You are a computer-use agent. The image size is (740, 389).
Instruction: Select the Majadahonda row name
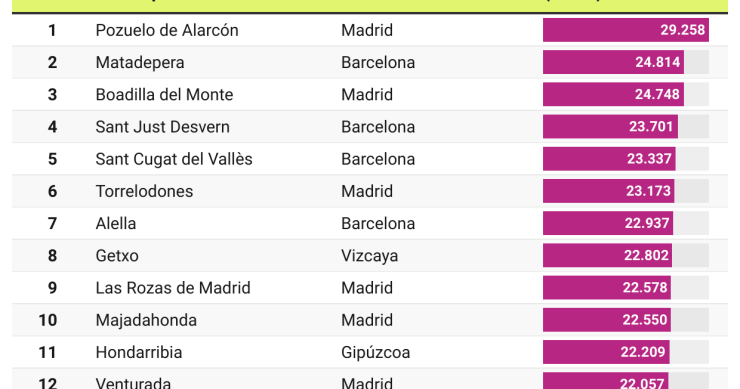146,320
